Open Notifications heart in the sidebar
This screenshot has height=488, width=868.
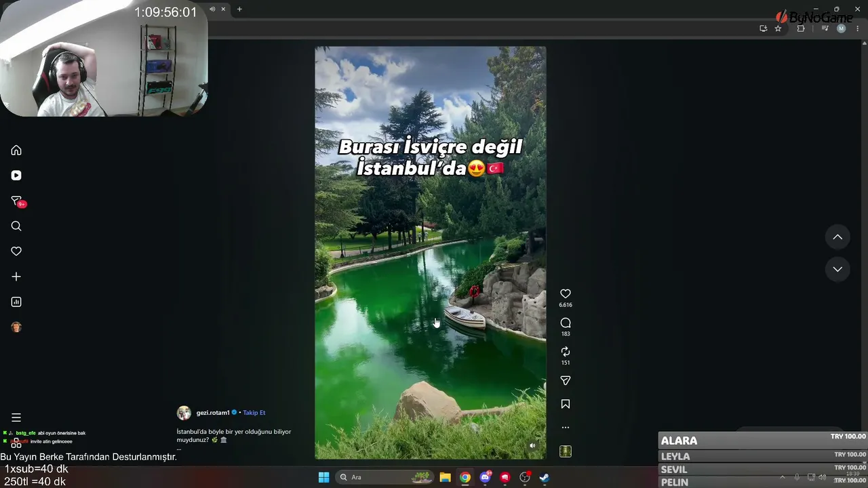coord(16,251)
